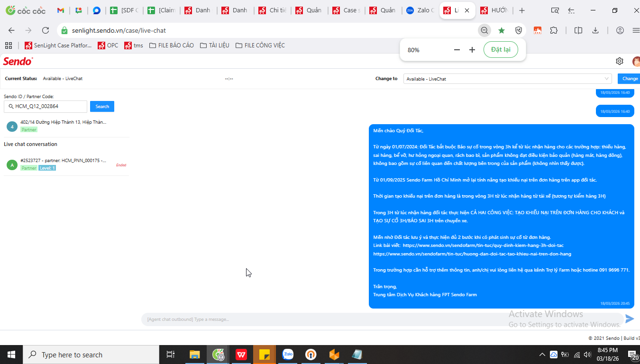Open WPS Office from the taskbar
The height and width of the screenshot is (364, 640).
click(241, 355)
